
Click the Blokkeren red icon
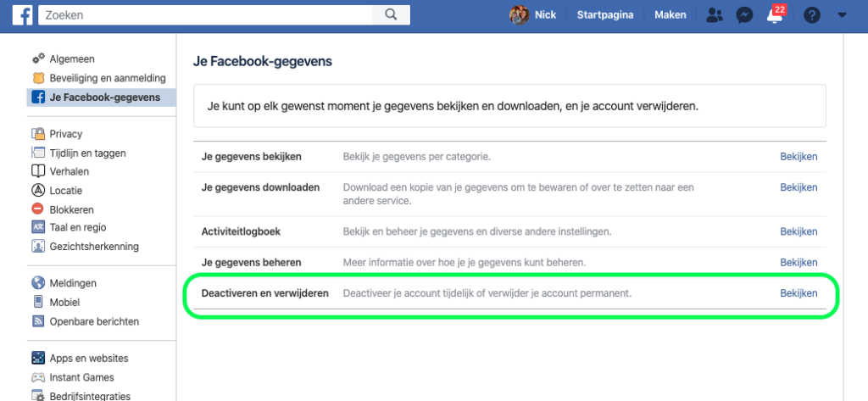38,209
